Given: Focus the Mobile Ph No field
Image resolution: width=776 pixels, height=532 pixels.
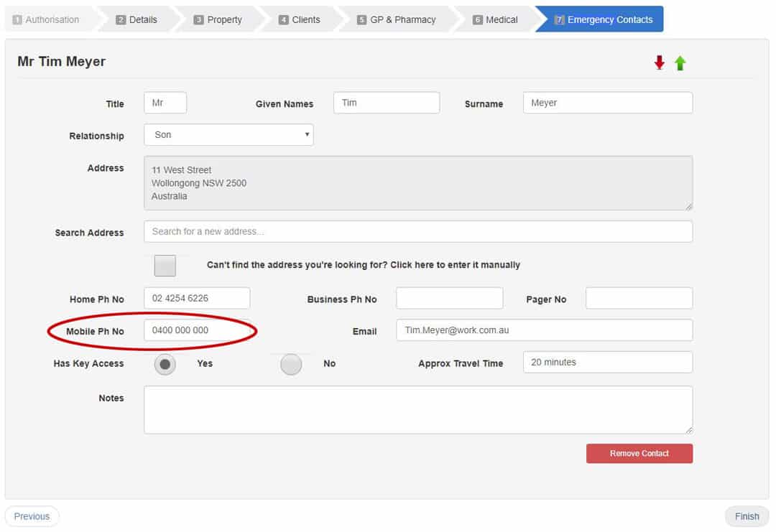Looking at the screenshot, I should pyautogui.click(x=197, y=330).
